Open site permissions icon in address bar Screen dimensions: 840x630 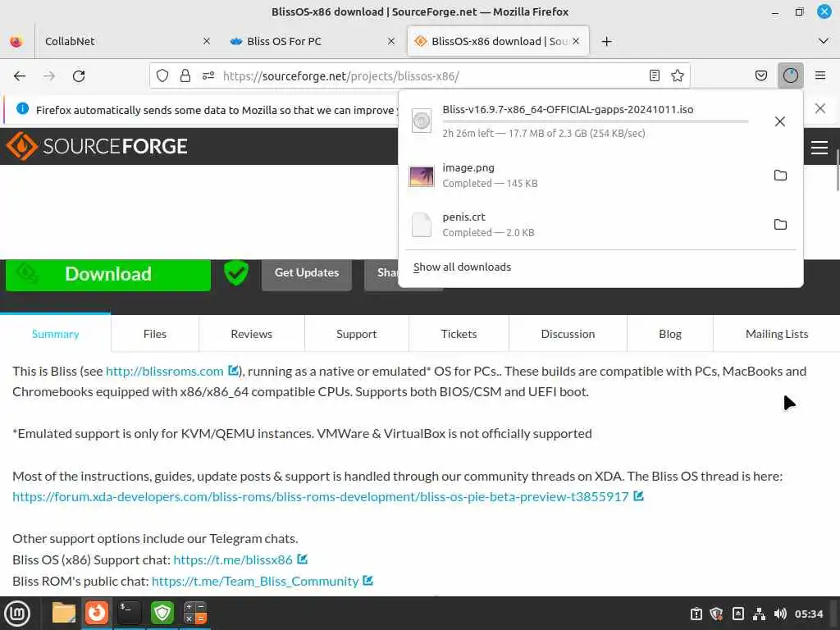point(208,76)
